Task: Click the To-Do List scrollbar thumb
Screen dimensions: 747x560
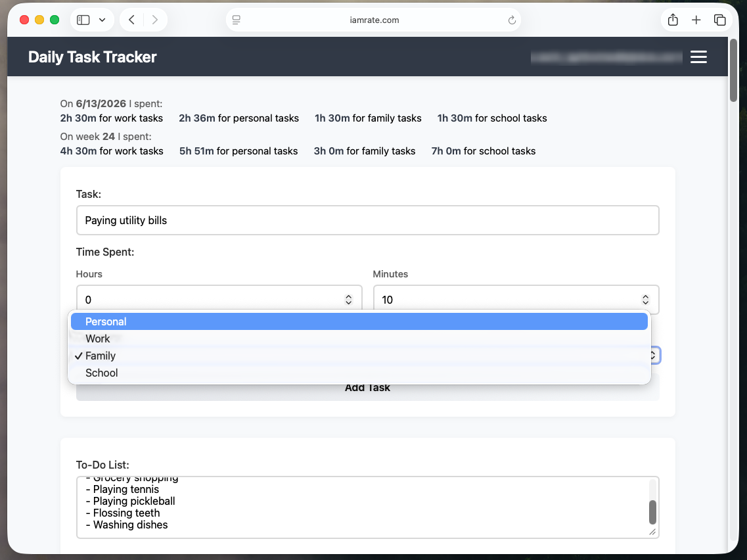Action: coord(652,512)
